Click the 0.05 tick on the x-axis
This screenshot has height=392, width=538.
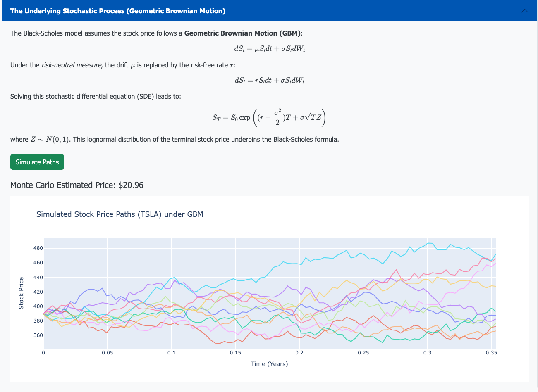tap(107, 353)
